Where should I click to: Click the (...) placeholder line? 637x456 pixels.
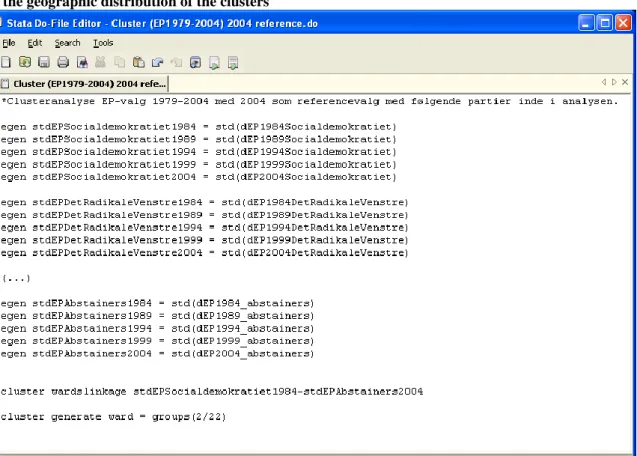pos(16,278)
